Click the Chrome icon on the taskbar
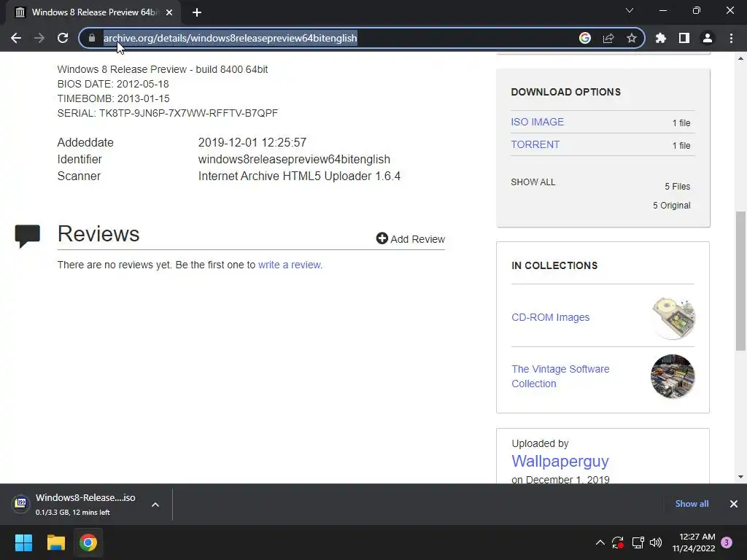 pyautogui.click(x=88, y=542)
